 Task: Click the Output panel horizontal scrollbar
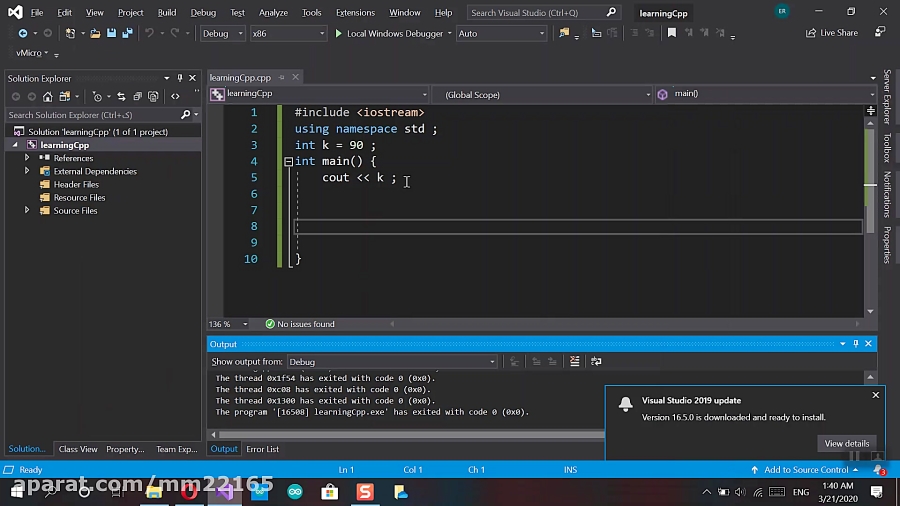click(410, 434)
